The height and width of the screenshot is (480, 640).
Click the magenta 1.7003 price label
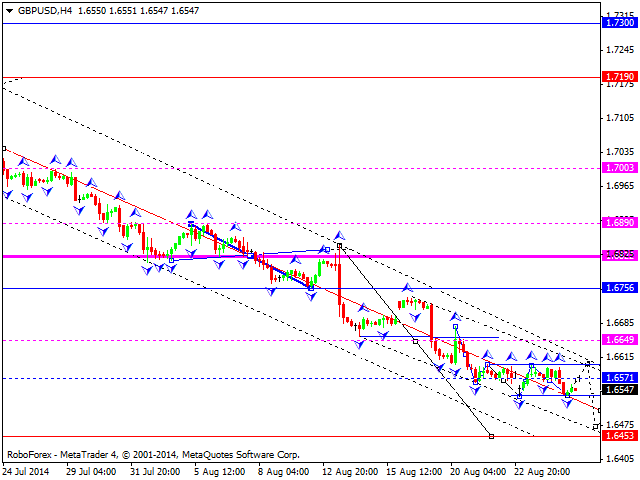pyautogui.click(x=620, y=168)
